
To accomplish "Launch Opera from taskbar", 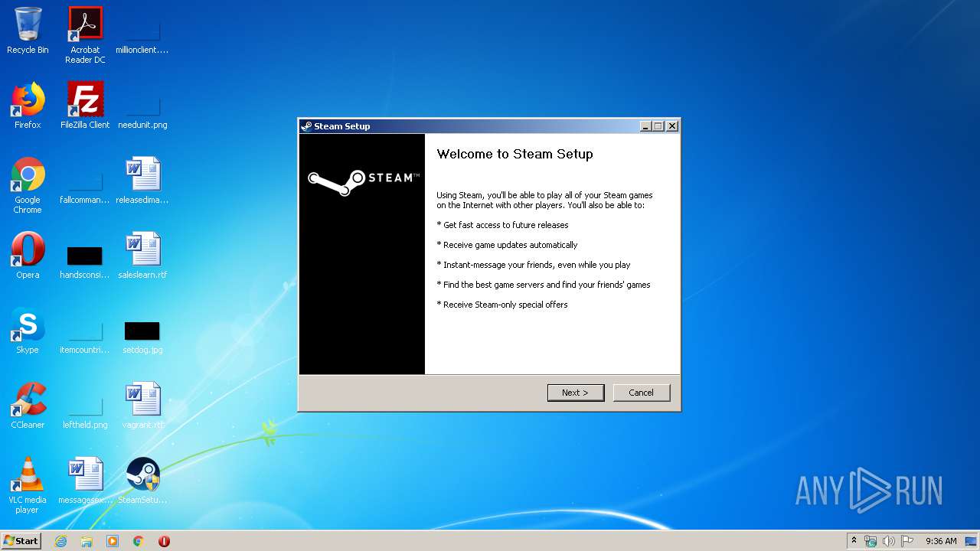I will tap(164, 541).
